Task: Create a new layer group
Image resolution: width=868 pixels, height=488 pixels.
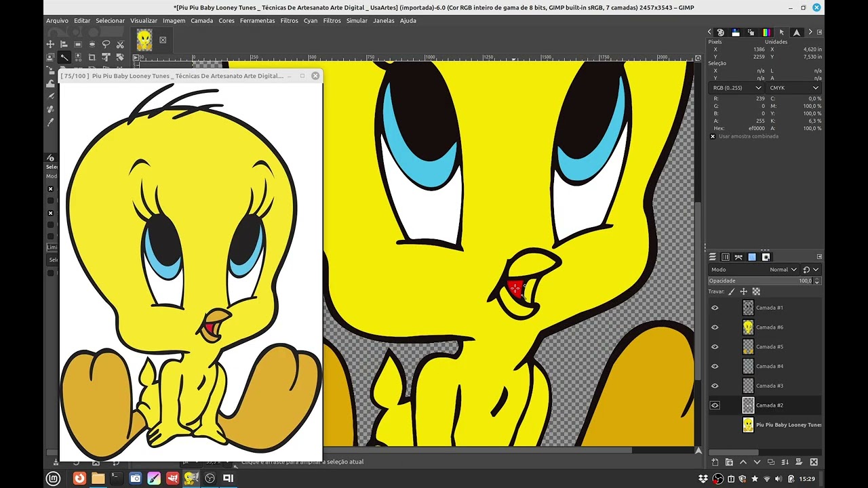Action: point(729,462)
